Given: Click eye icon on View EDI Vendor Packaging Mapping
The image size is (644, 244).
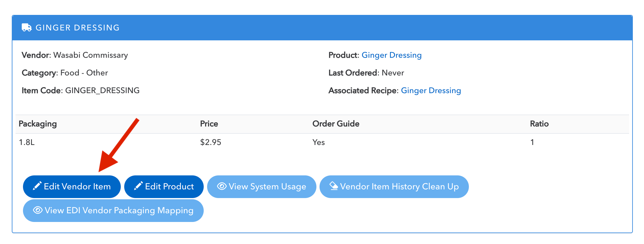Looking at the screenshot, I should pos(38,210).
